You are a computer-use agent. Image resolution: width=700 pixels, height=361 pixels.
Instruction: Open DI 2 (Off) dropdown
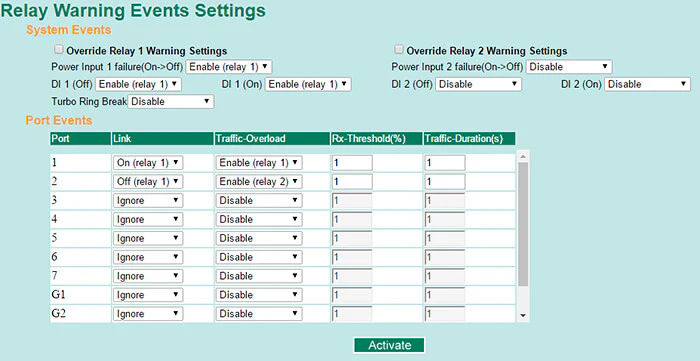click(x=478, y=84)
